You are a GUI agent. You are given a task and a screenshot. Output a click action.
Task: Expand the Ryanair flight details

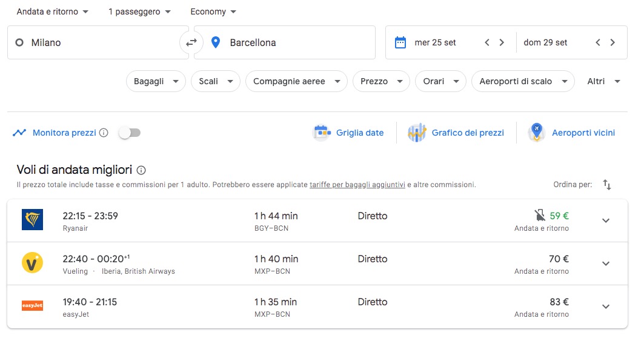[605, 220]
